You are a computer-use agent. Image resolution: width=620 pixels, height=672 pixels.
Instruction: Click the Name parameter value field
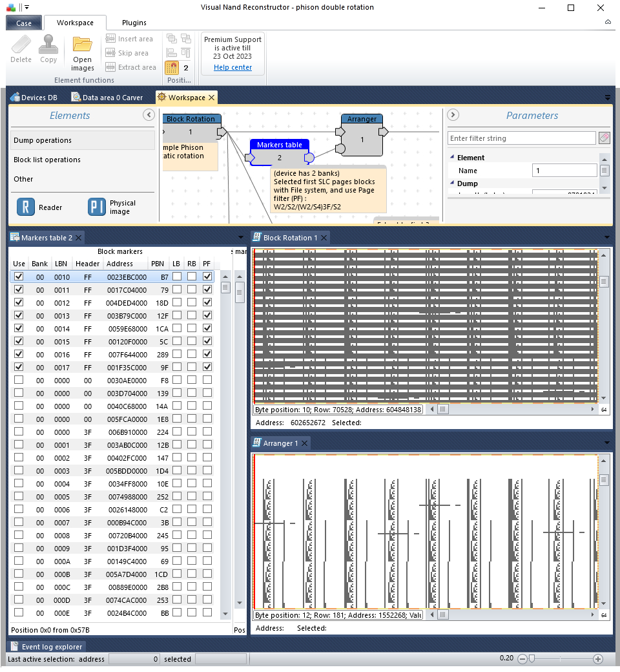[564, 170]
